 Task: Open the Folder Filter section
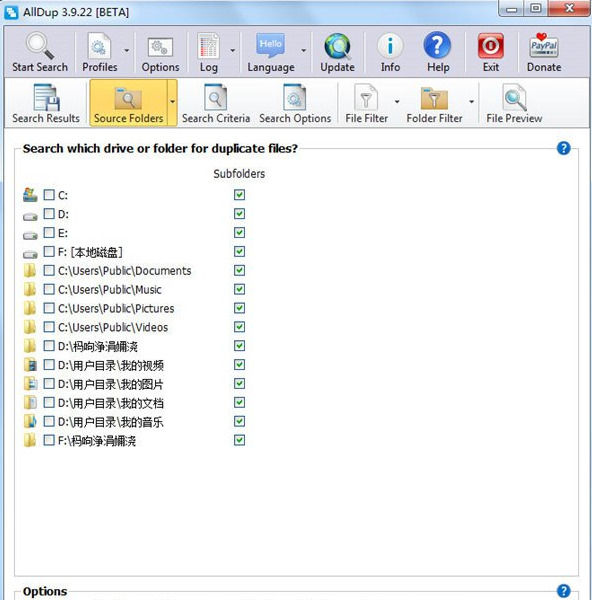click(x=434, y=103)
